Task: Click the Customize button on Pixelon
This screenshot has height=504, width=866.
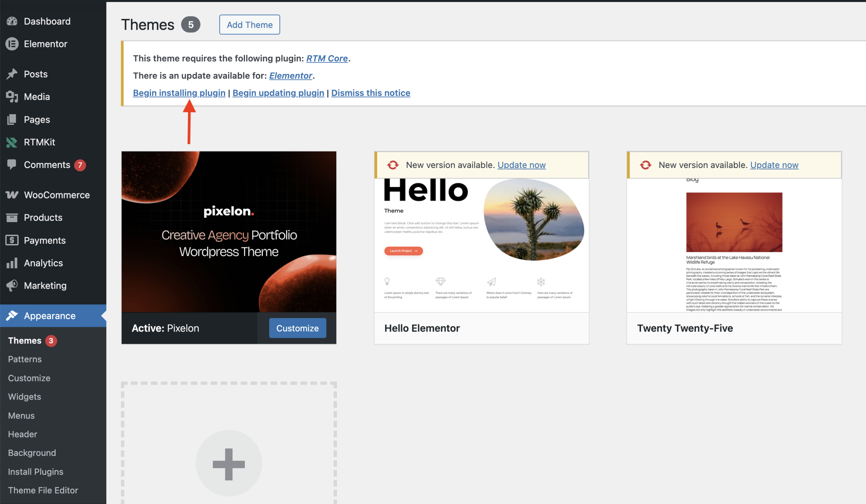Action: pos(297,328)
